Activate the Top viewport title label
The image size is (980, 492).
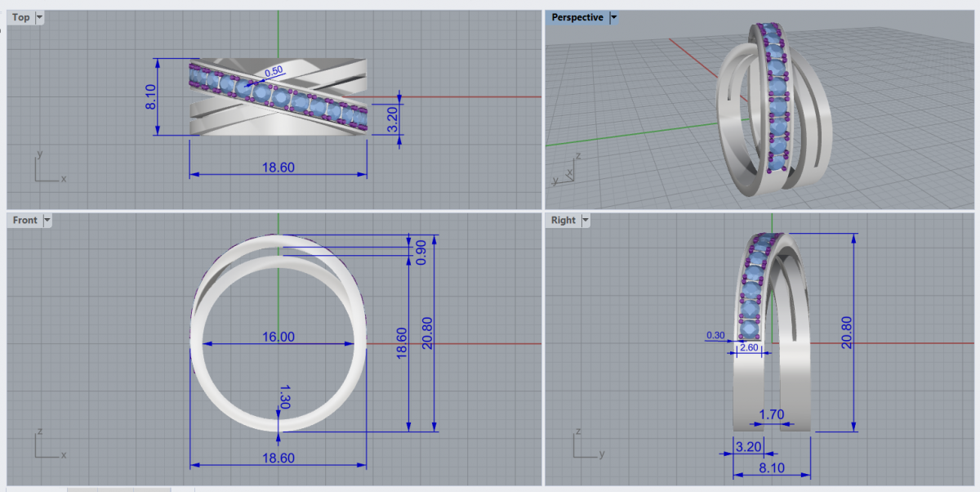(21, 17)
